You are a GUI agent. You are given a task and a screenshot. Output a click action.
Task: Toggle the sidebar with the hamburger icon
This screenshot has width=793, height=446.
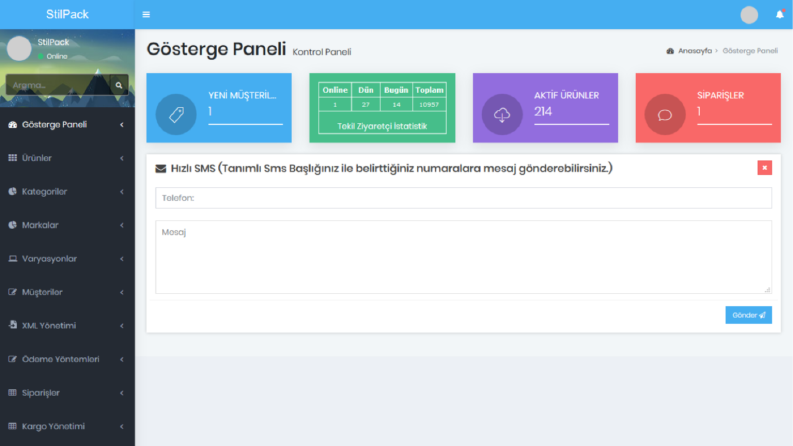(x=146, y=15)
